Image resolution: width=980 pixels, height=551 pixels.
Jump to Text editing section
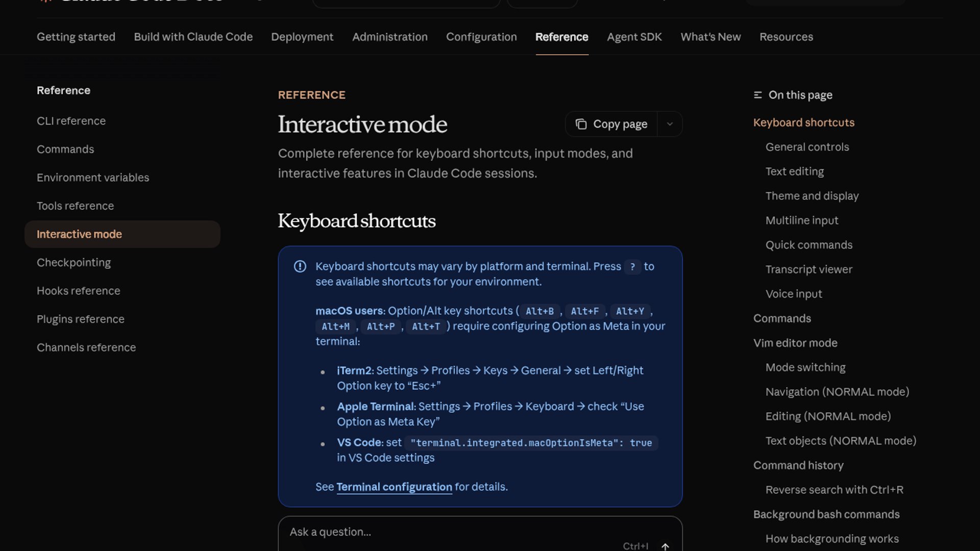(794, 171)
